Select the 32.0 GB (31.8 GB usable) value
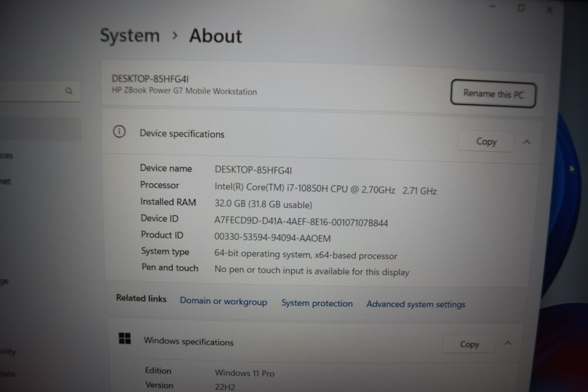 tap(263, 205)
